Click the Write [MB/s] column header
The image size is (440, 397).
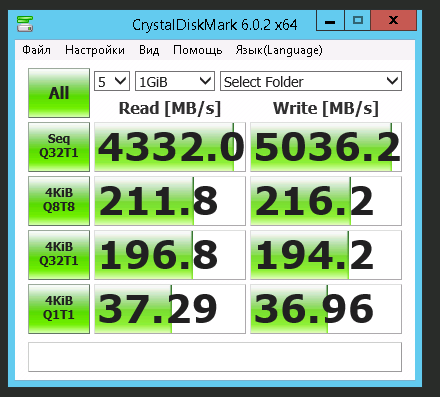(326, 108)
